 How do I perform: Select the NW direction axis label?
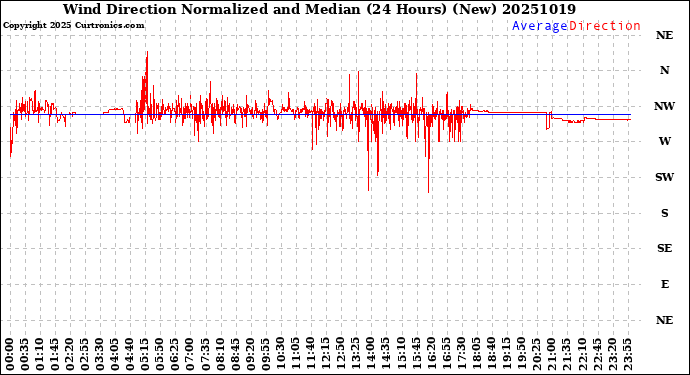tap(664, 106)
